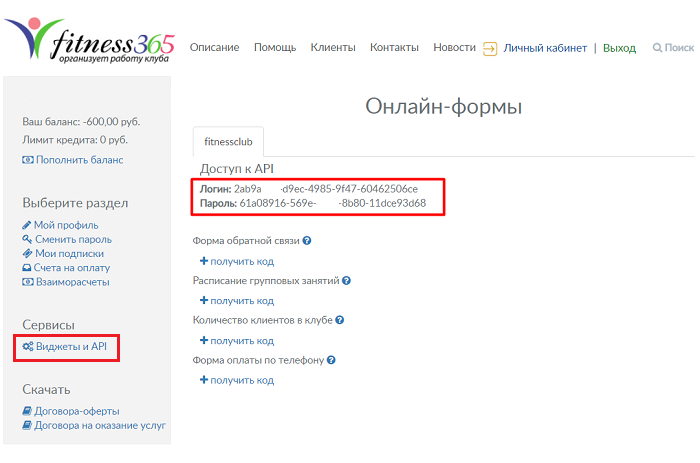Screen dimensions: 700x463
Task: Expand получить код under Количество клиентов в клубе
Action: pos(237,341)
